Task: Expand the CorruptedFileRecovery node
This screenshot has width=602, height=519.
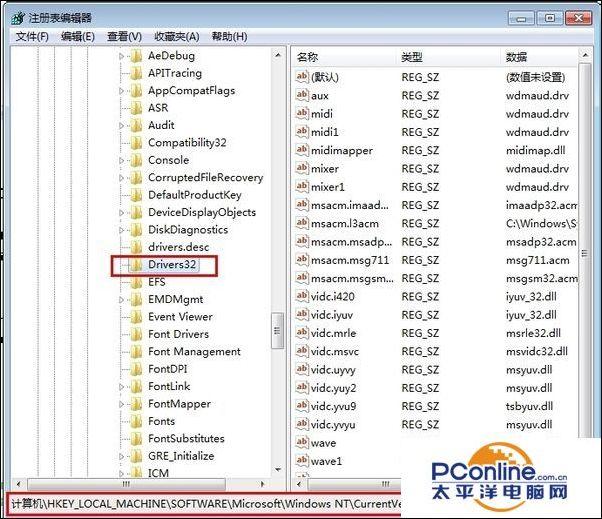Action: tap(121, 178)
